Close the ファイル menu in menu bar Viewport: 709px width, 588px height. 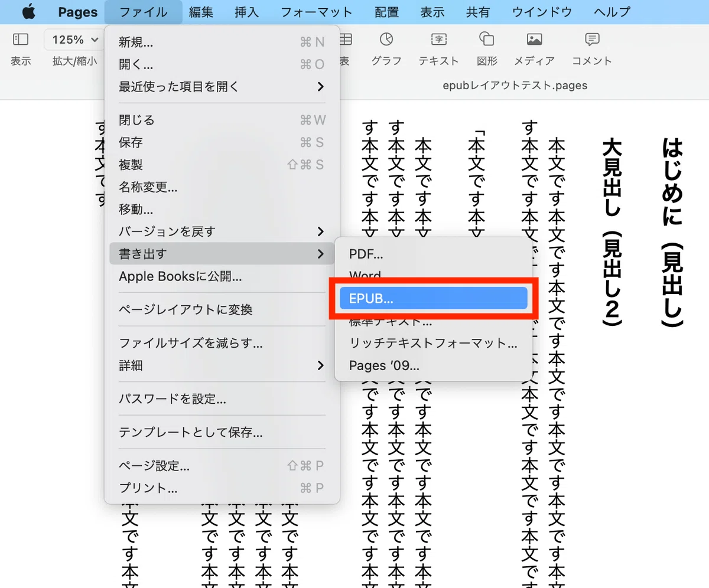click(x=144, y=12)
